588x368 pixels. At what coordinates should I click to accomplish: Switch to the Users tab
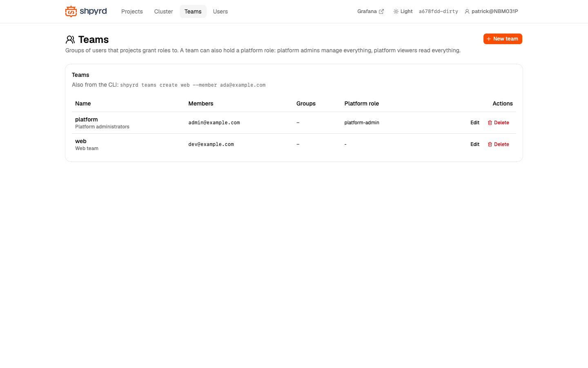pyautogui.click(x=220, y=11)
